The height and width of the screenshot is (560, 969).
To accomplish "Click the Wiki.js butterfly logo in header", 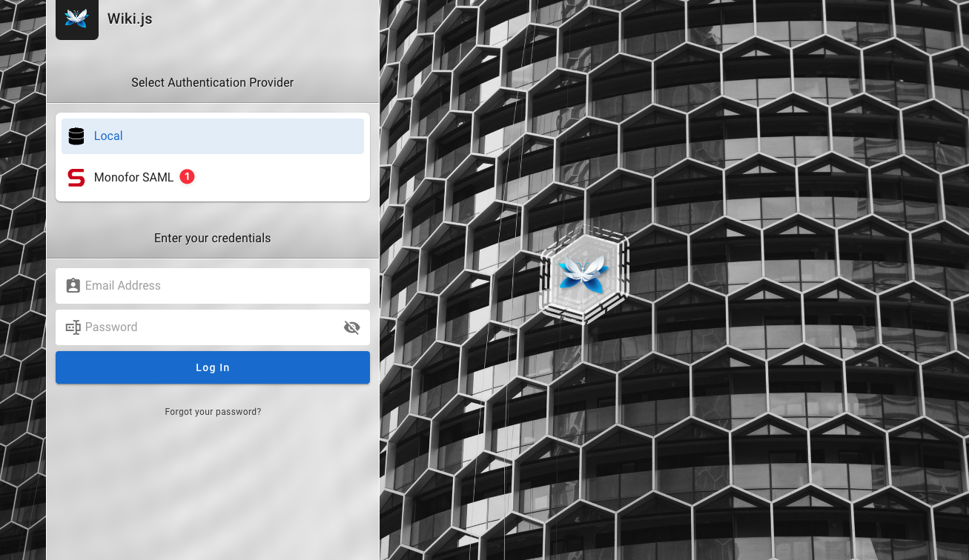I will click(76, 19).
